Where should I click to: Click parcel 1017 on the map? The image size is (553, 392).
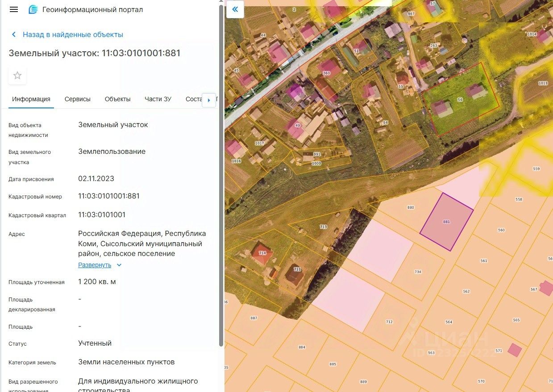pos(260,144)
